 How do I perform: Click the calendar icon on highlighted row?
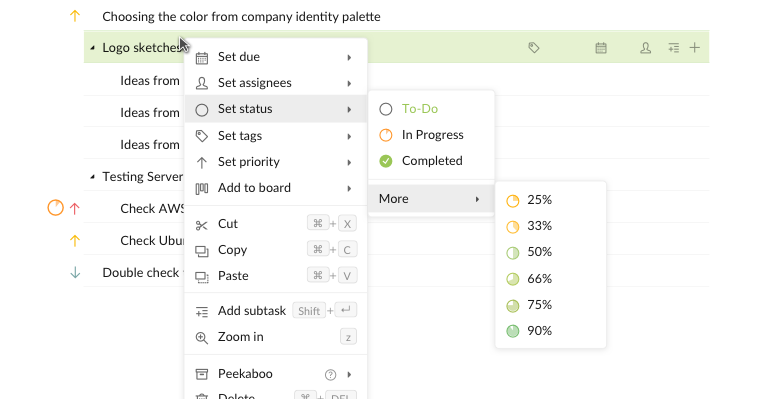click(601, 47)
